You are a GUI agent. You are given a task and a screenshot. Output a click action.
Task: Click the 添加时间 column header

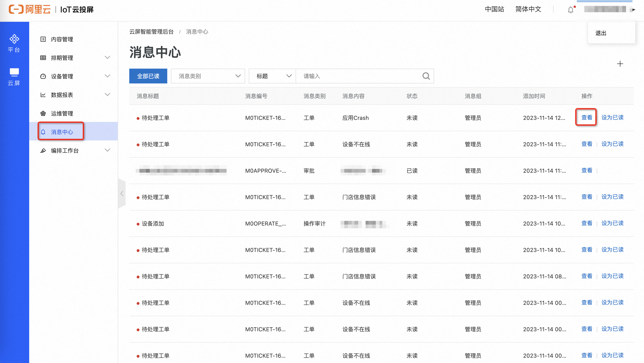[534, 96]
